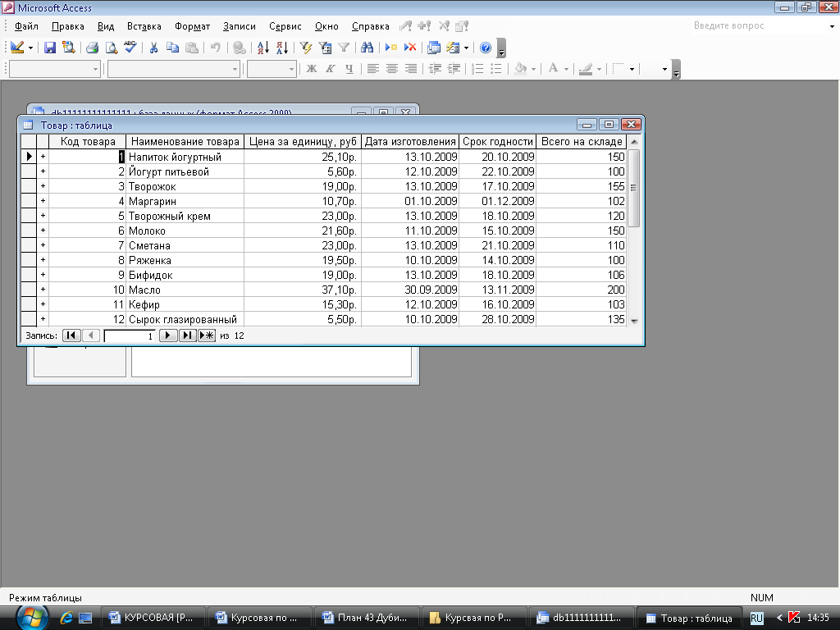840x630 pixels.
Task: Sort descending with the Я-А button
Action: [281, 48]
